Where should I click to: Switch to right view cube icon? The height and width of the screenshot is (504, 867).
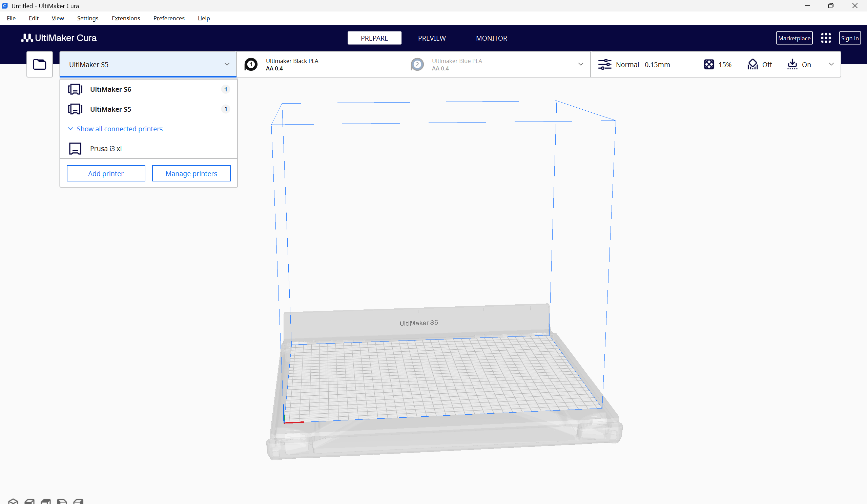[79, 501]
